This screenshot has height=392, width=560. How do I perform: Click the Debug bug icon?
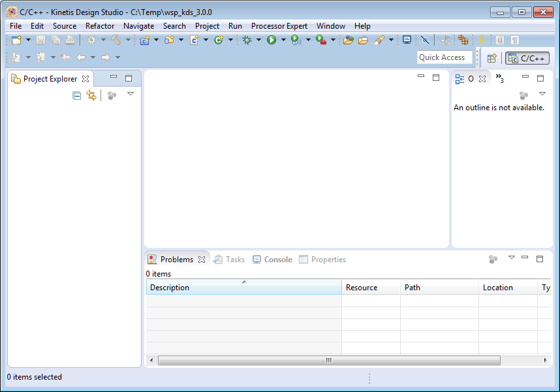(247, 40)
